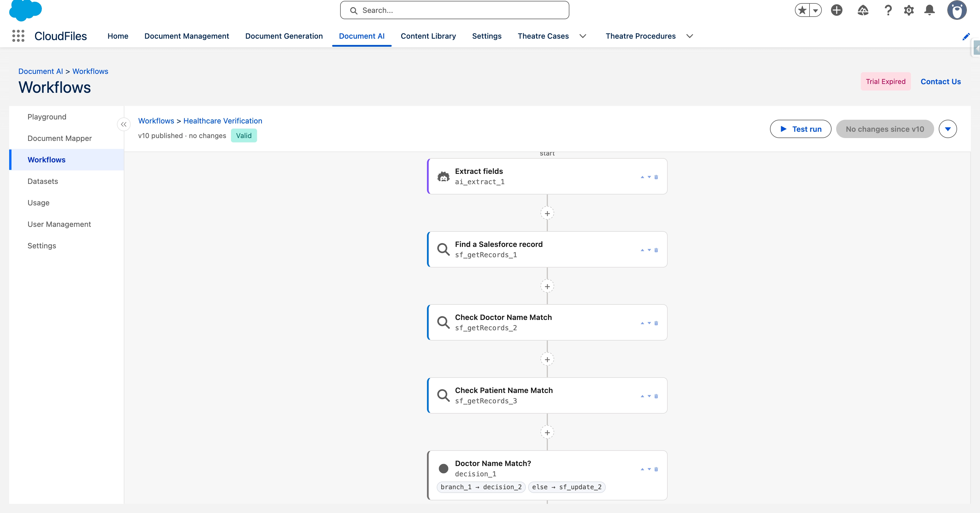Move the Extract fields step down
Image resolution: width=980 pixels, height=513 pixels.
[x=649, y=177]
